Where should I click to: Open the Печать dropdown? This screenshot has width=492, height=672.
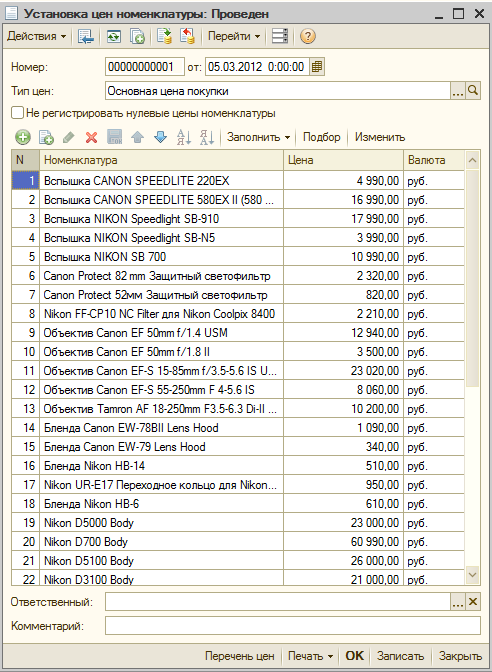[x=311, y=656]
